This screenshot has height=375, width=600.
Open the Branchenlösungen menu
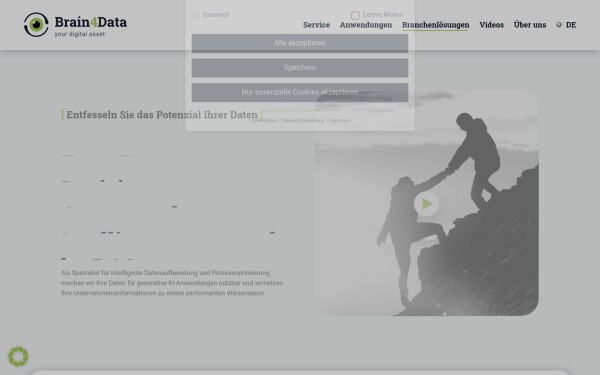(x=435, y=25)
